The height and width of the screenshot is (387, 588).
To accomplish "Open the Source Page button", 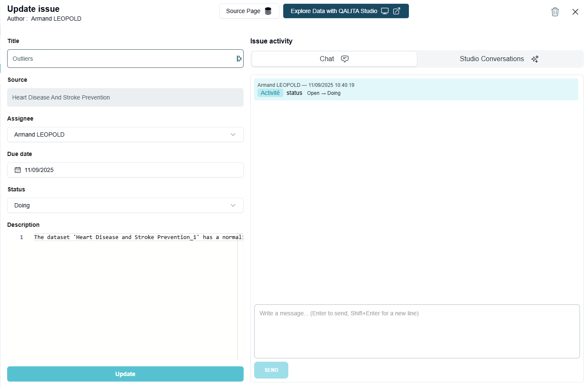I will click(x=243, y=11).
